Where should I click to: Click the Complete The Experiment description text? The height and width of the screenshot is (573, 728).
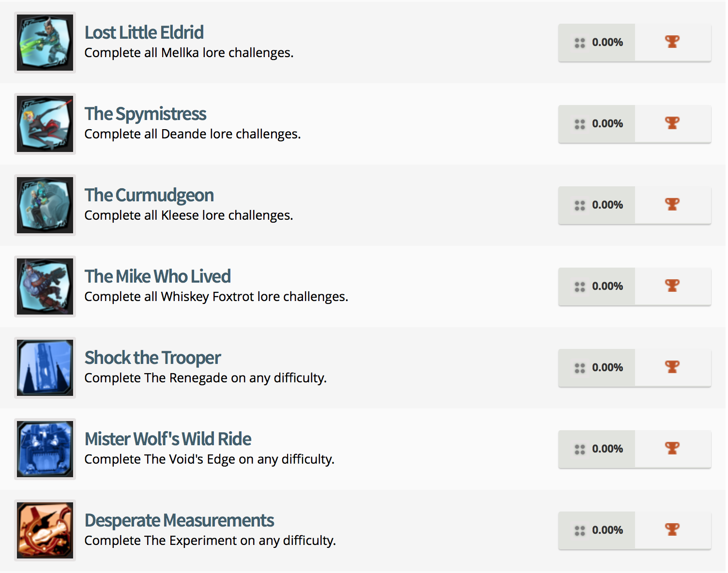pos(210,541)
